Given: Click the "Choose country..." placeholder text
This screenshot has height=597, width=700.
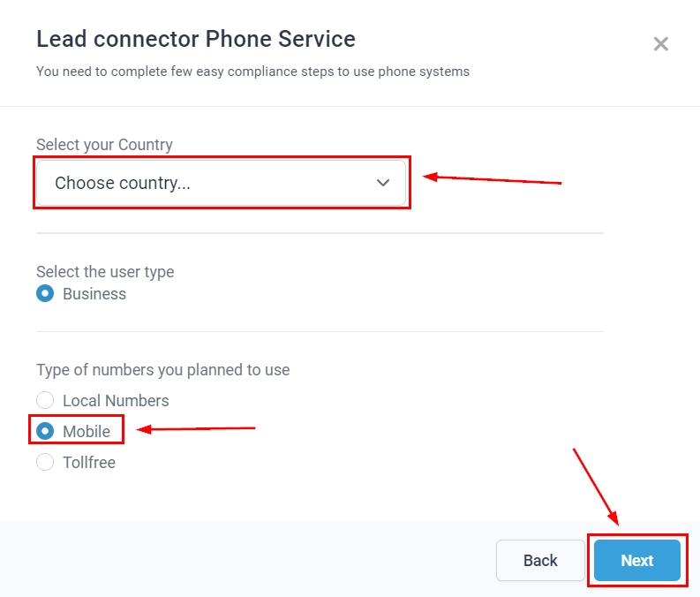Looking at the screenshot, I should coord(123,183).
